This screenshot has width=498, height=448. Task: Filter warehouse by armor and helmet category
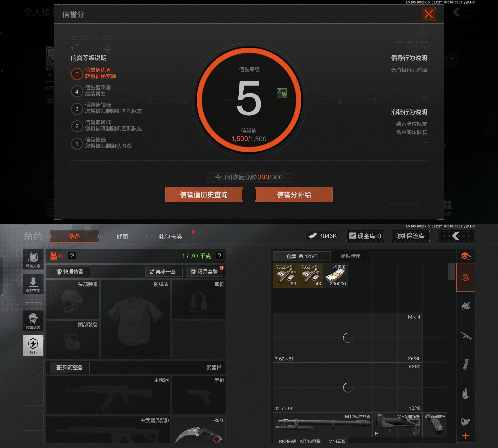(465, 306)
